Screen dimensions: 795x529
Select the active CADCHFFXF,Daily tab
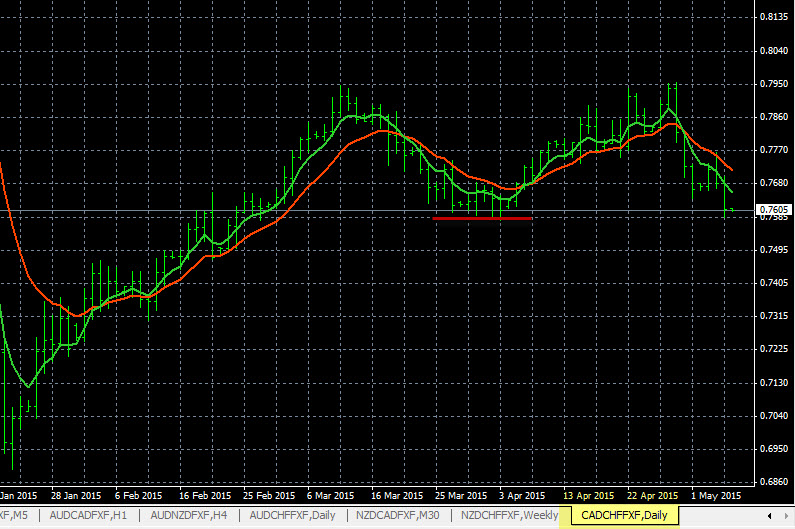click(x=624, y=515)
